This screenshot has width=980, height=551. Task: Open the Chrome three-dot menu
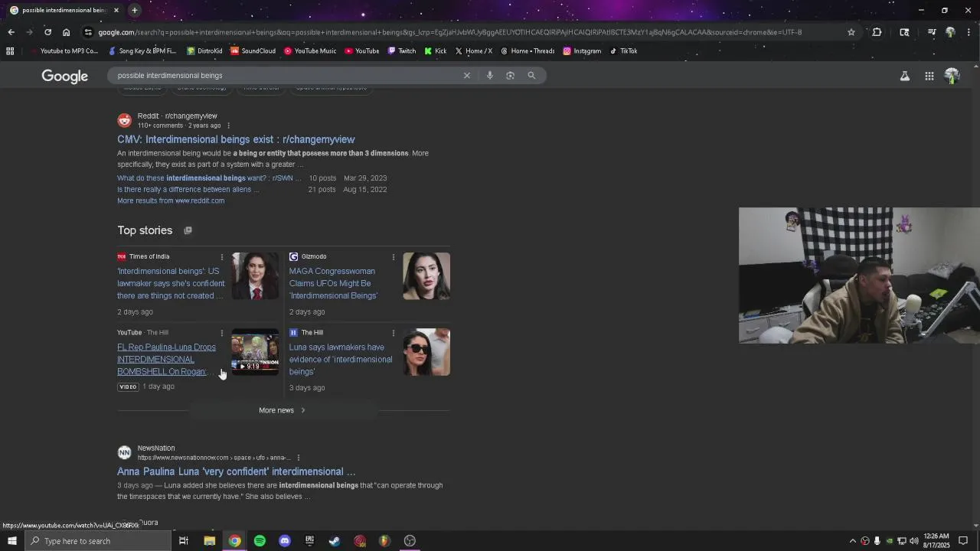tap(969, 32)
